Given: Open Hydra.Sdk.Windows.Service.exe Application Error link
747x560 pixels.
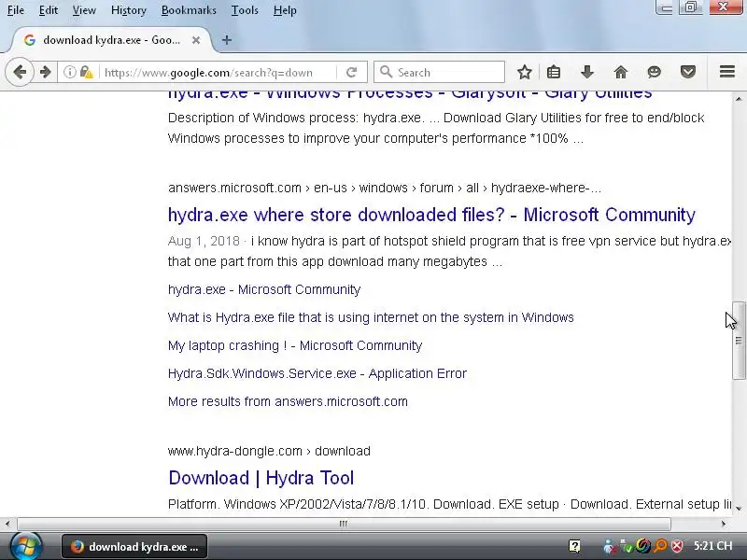Looking at the screenshot, I should (317, 373).
